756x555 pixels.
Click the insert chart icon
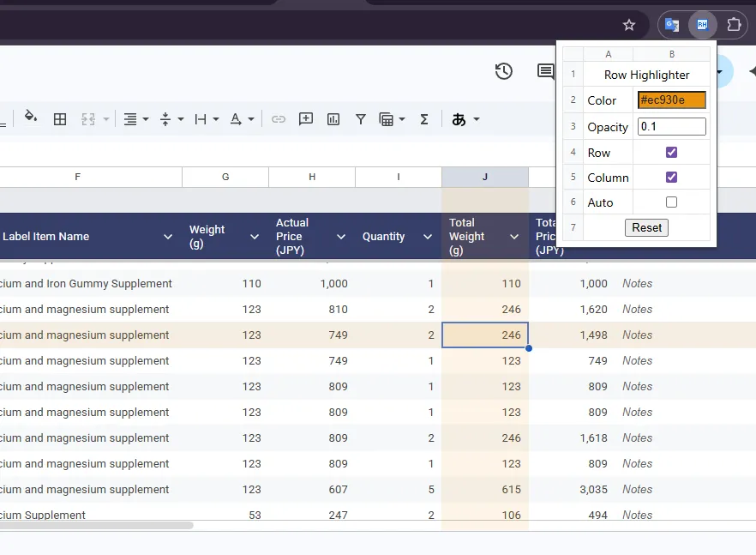(x=333, y=119)
